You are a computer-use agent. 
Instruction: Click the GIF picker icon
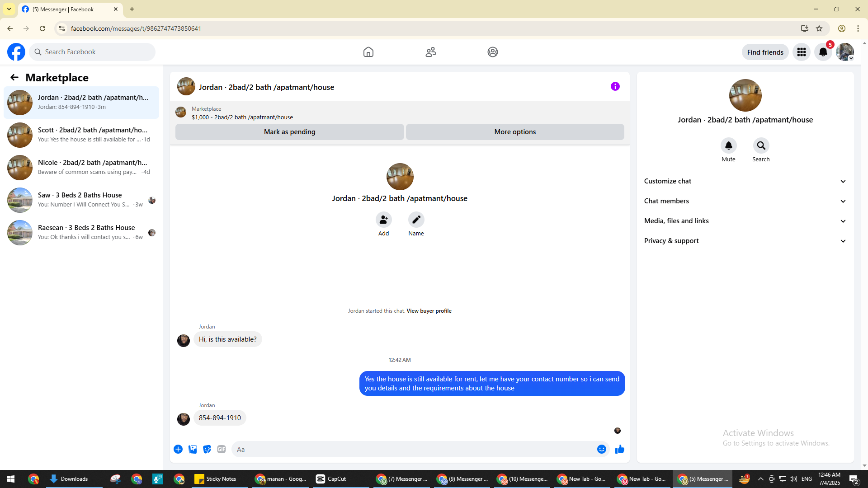coord(221,449)
